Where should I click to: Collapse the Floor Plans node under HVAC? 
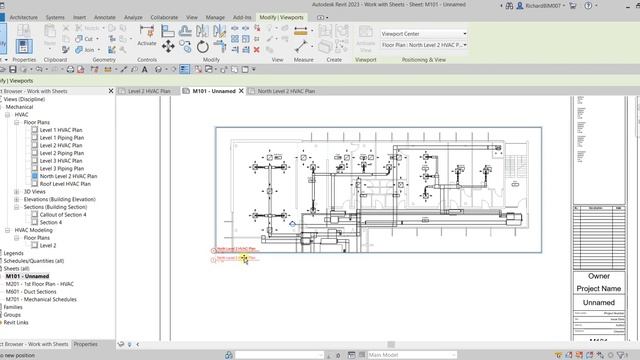[17, 122]
